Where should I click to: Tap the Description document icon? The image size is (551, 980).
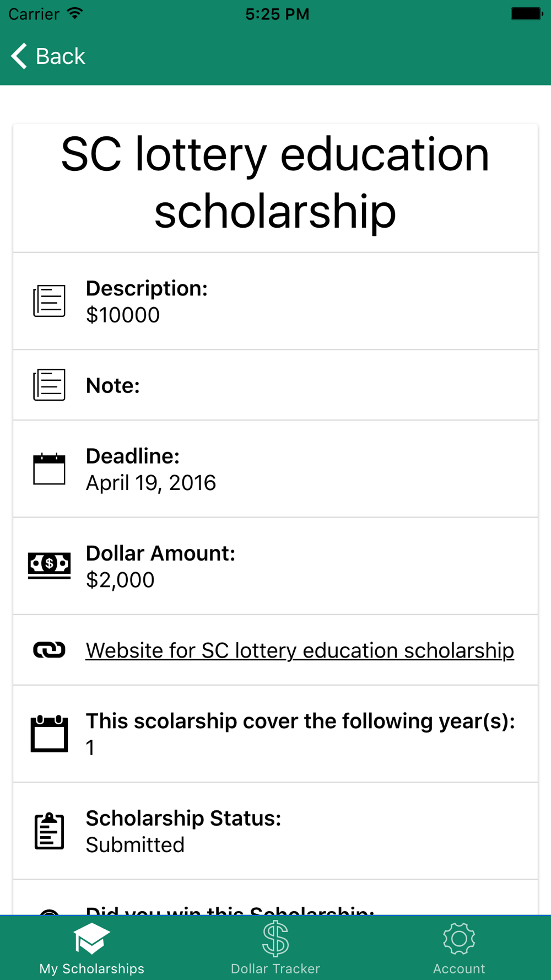coord(49,301)
